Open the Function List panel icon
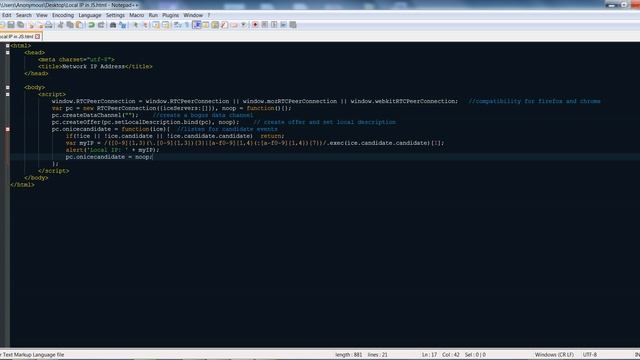 (224, 25)
